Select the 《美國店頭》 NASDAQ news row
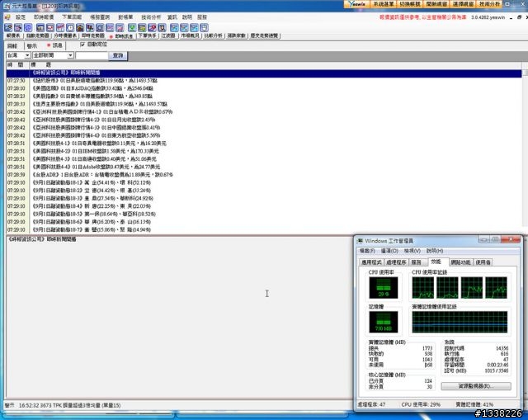This screenshot has height=420, width=528. [x=264, y=88]
